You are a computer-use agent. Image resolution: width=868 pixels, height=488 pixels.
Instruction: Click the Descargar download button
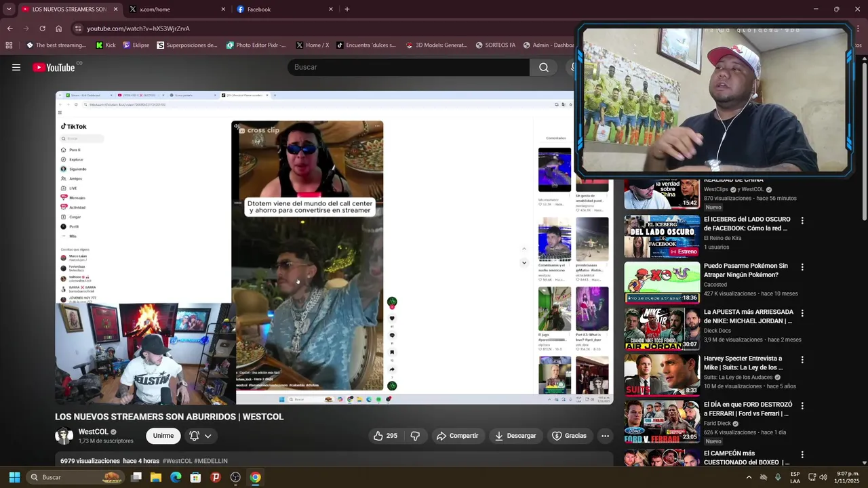point(515,436)
